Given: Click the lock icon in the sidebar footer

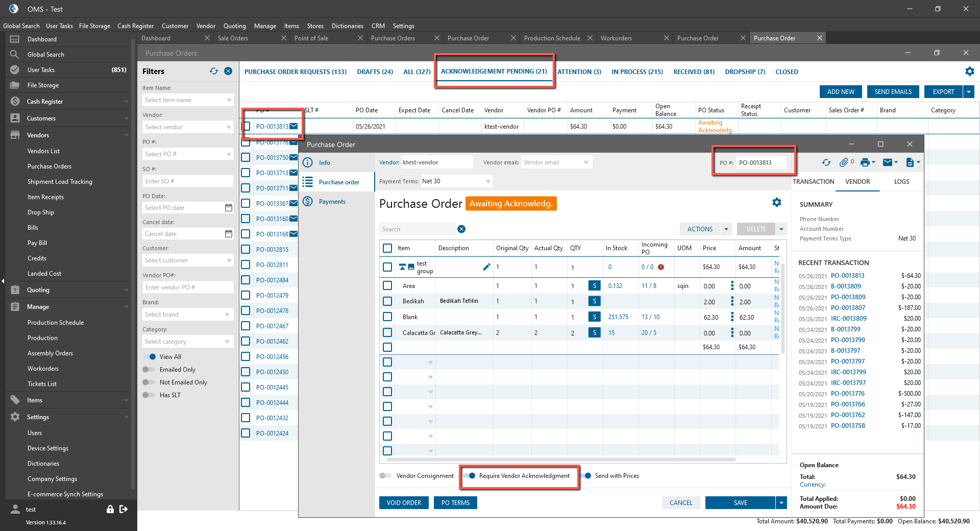Looking at the screenshot, I should click(x=110, y=509).
